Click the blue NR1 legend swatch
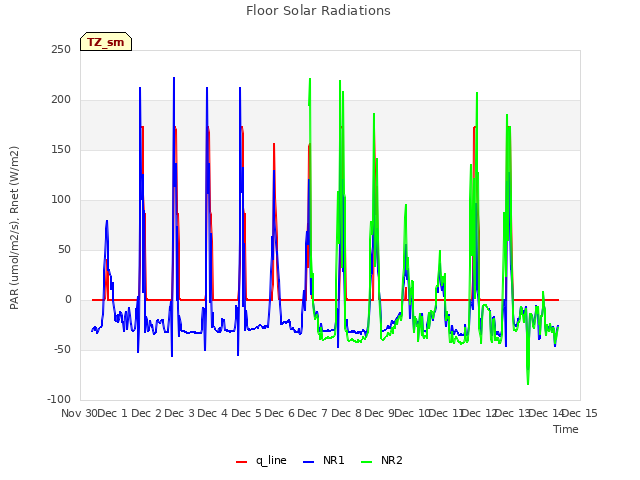 tap(309, 462)
